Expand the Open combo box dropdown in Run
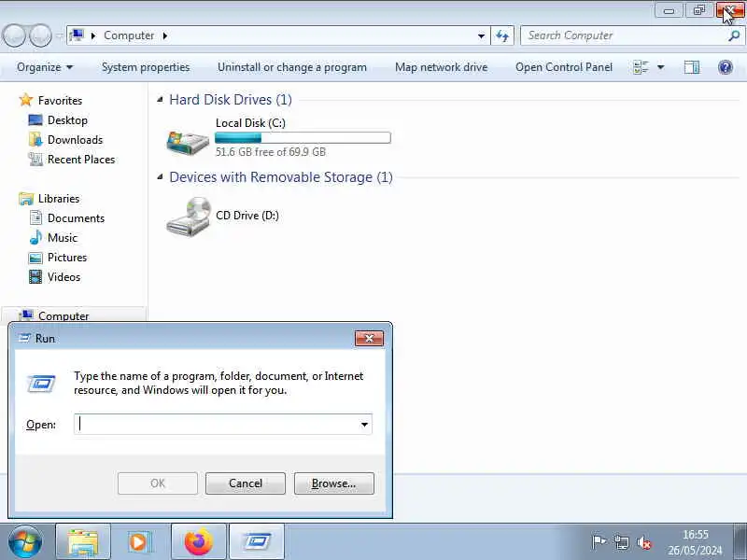Viewport: 747px width, 560px height. pos(364,425)
